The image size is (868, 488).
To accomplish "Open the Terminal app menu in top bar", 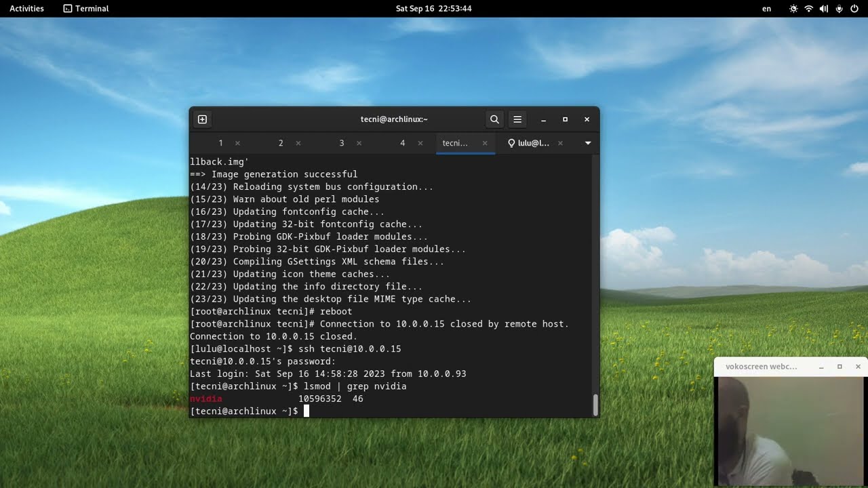I will [86, 9].
